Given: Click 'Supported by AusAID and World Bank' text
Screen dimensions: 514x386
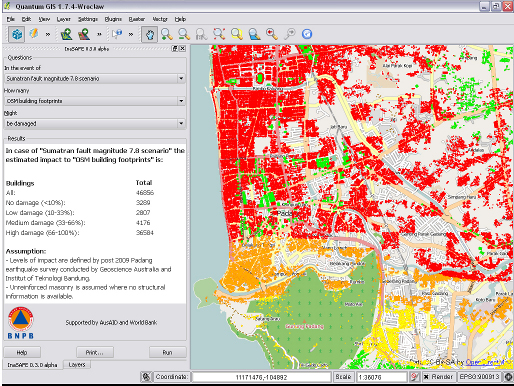Looking at the screenshot, I should click(x=111, y=323).
